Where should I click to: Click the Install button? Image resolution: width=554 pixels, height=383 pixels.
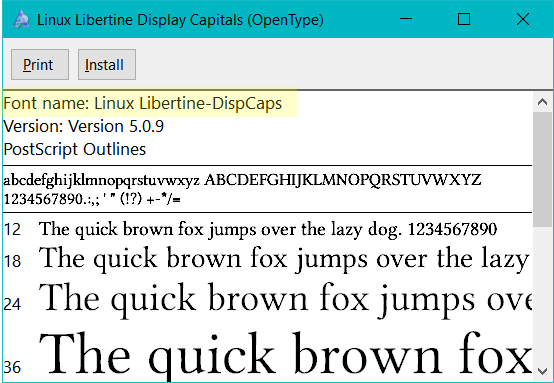(107, 64)
